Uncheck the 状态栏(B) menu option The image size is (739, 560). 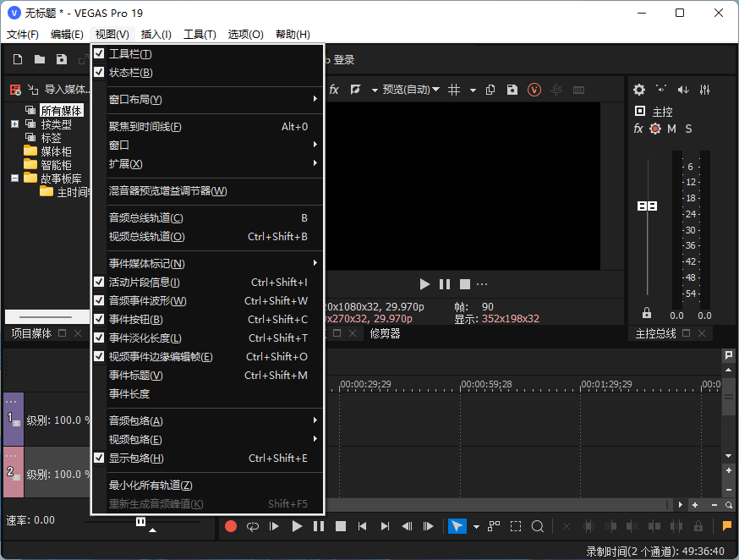(99, 72)
